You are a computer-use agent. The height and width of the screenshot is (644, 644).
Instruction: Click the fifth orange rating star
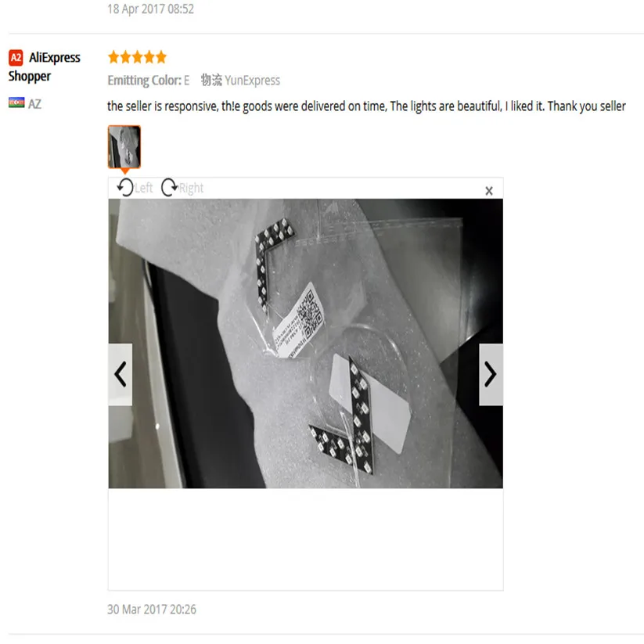(161, 56)
